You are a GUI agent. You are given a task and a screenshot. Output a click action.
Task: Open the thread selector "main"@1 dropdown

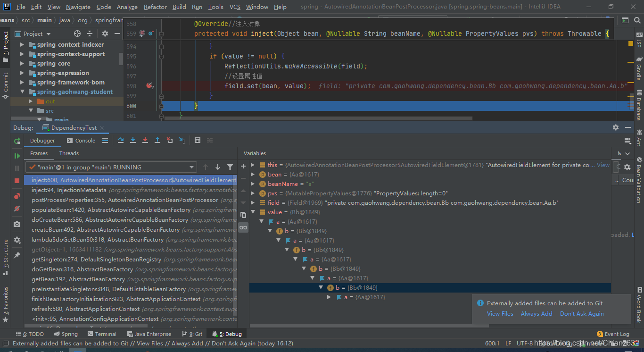(x=111, y=167)
